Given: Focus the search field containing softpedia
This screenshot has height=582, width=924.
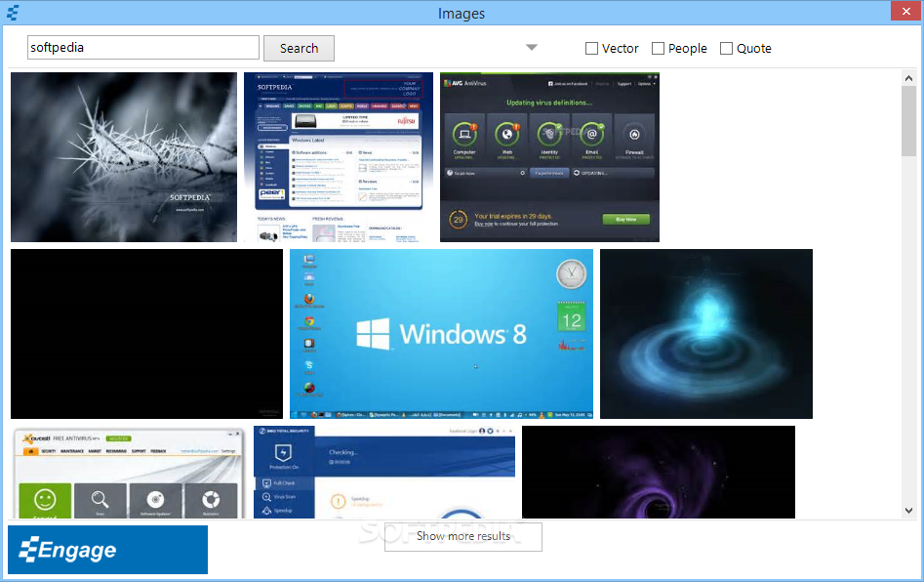Looking at the screenshot, I should 143,47.
